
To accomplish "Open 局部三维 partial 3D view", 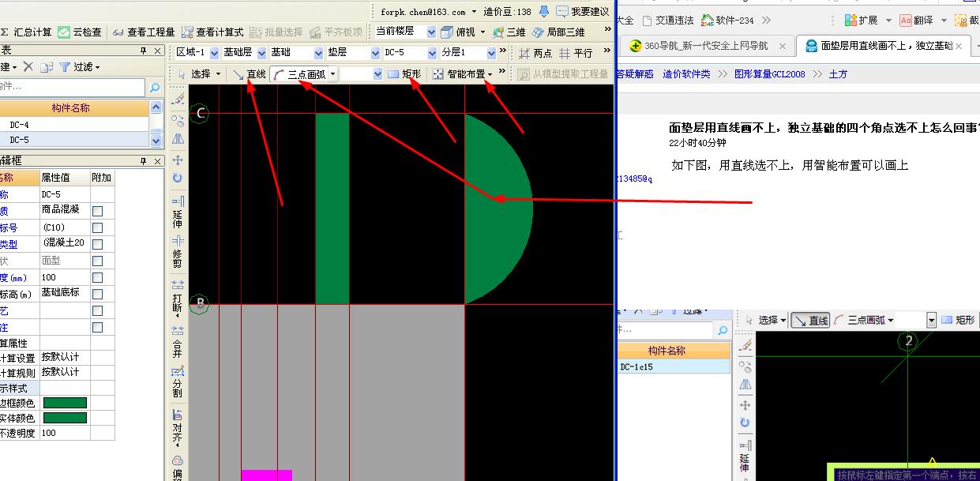I will point(558,32).
